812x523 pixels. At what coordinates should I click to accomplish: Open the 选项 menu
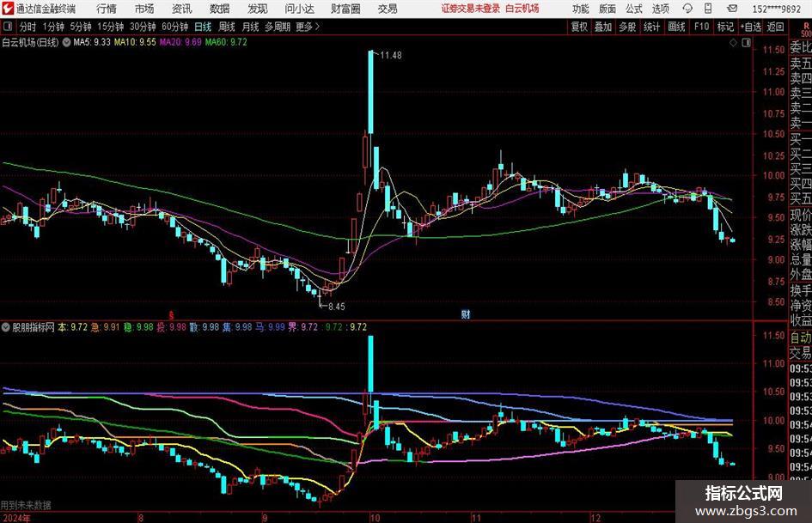660,9
